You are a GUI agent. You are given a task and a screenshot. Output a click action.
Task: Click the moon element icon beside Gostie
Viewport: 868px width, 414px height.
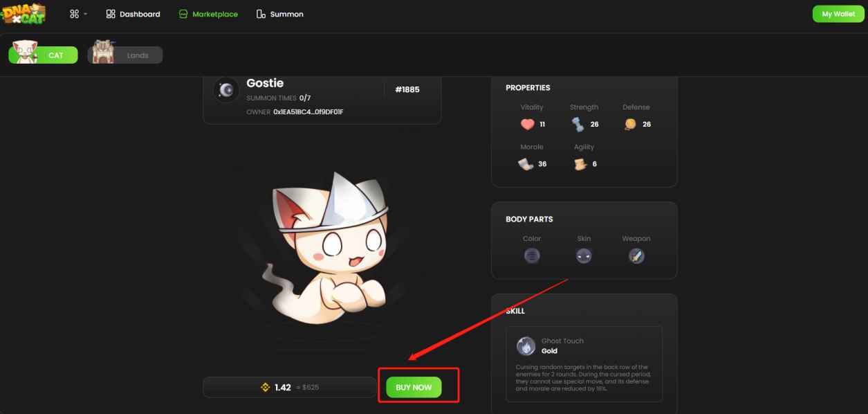226,90
